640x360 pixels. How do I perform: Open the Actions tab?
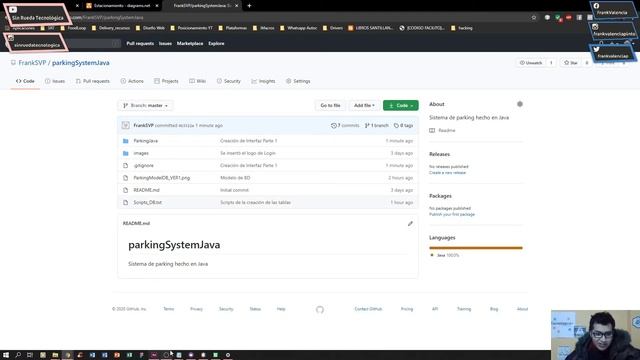click(x=132, y=81)
